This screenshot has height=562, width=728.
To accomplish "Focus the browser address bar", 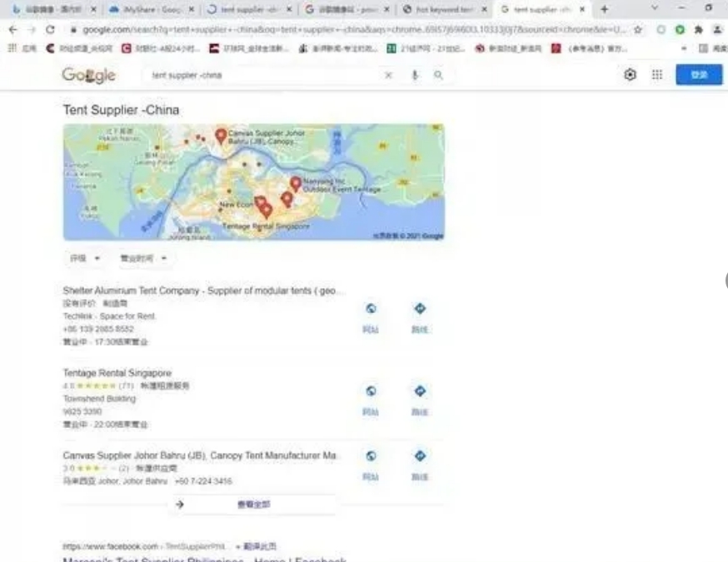I will click(354, 30).
